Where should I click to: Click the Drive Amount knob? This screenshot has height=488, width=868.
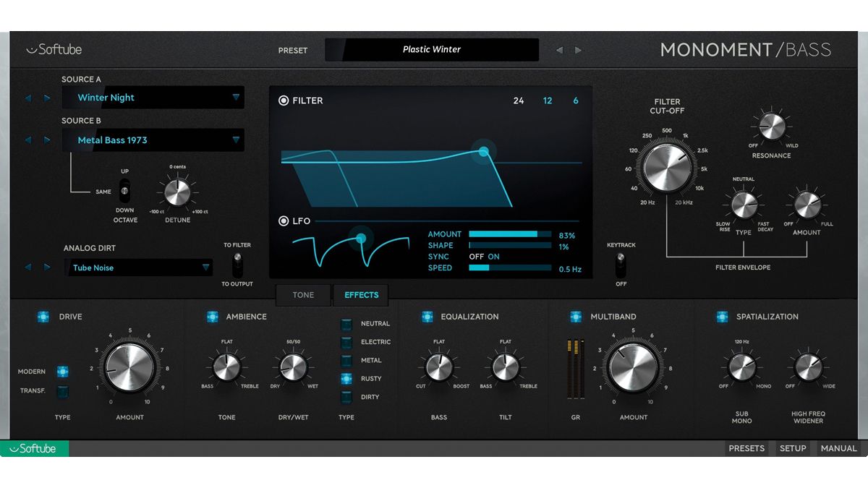(x=129, y=367)
